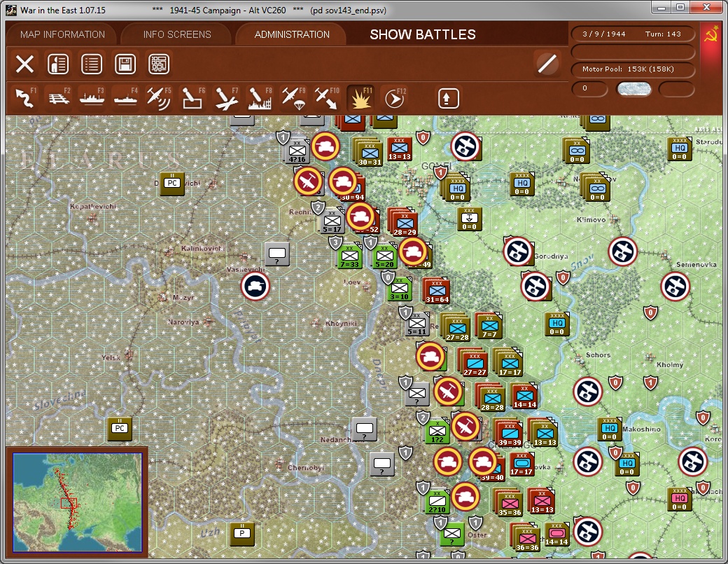The height and width of the screenshot is (564, 728).
Task: Click the snowy weather indicator pill
Action: pyautogui.click(x=633, y=88)
